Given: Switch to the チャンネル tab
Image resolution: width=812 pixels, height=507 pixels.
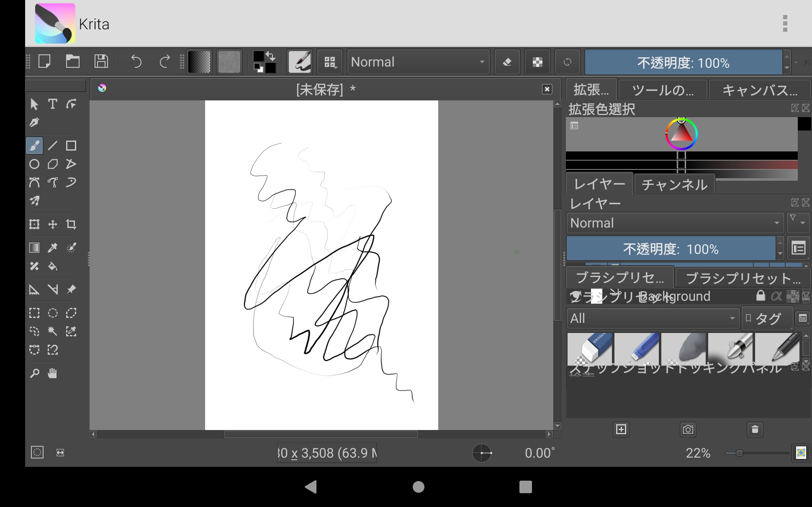Looking at the screenshot, I should [x=674, y=184].
